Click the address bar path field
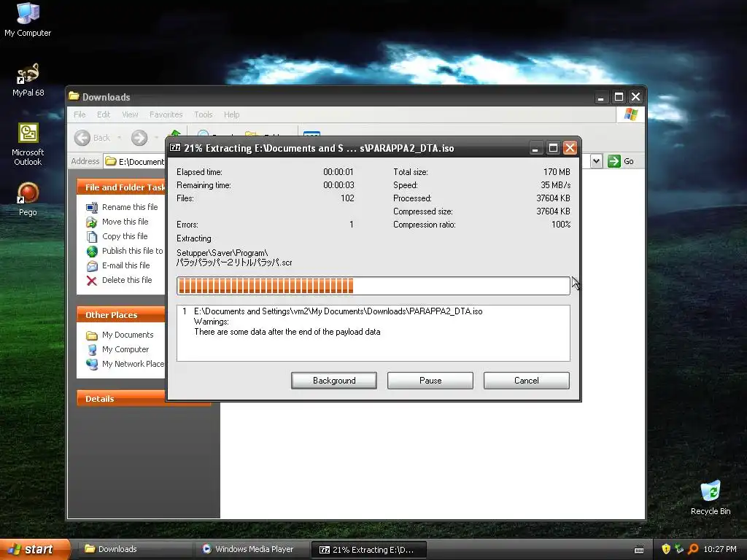This screenshot has height=560, width=747. [135, 161]
